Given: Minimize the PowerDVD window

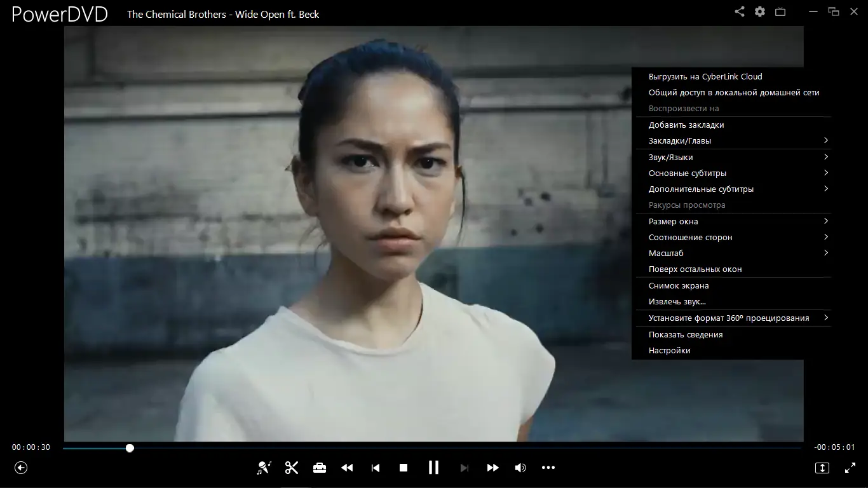Looking at the screenshot, I should [813, 11].
